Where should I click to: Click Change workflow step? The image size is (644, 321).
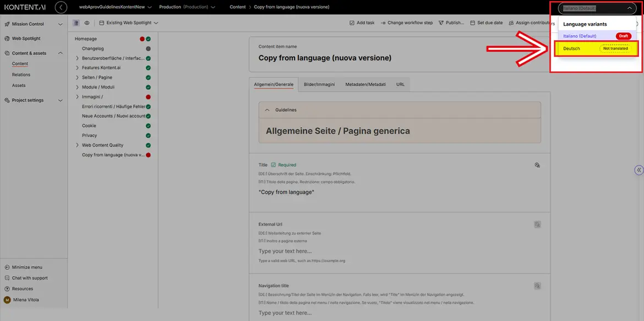[x=406, y=23]
